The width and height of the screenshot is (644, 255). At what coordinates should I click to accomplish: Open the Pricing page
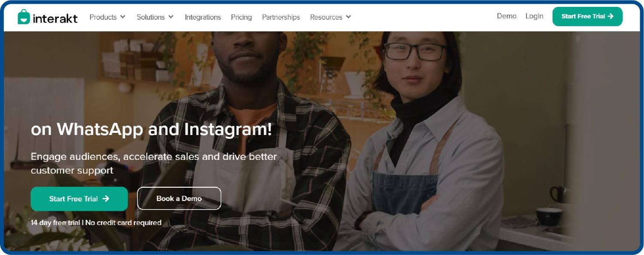241,17
